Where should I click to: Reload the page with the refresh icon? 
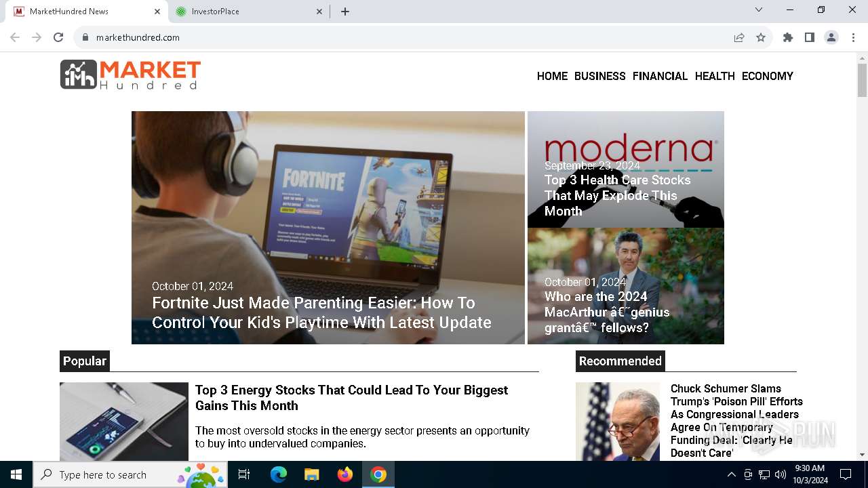point(58,37)
